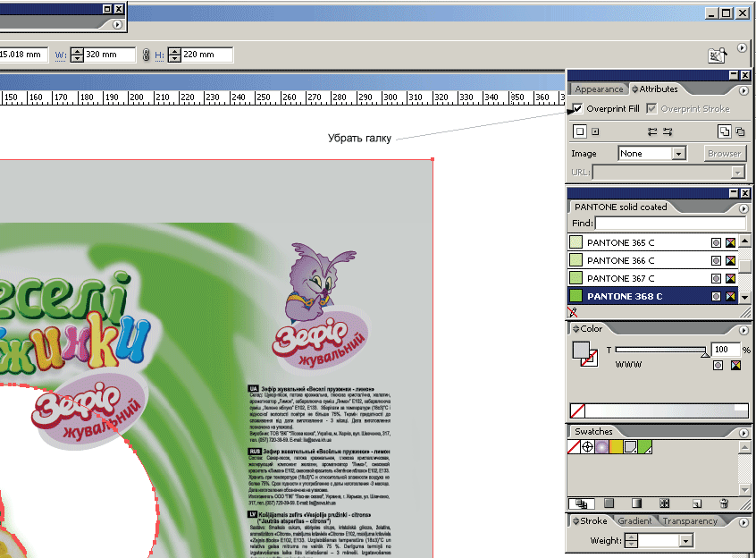Click the tint percentage field showing 100
Screen dimensions: 756x558
click(725, 350)
